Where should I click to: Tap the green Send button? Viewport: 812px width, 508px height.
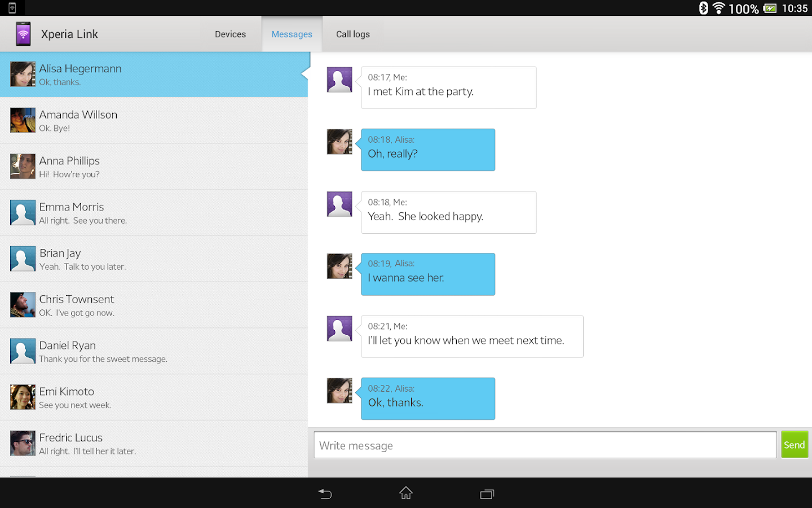point(794,445)
